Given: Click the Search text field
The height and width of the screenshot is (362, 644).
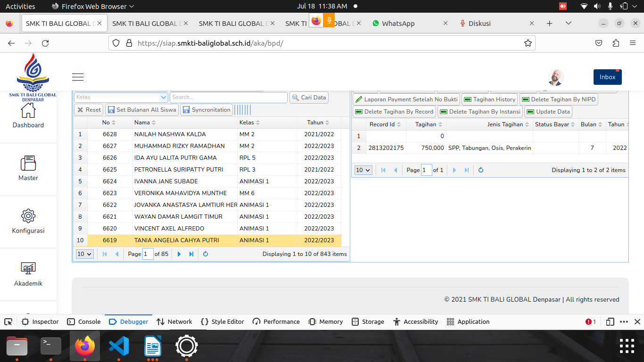Looking at the screenshot, I should coord(228,98).
